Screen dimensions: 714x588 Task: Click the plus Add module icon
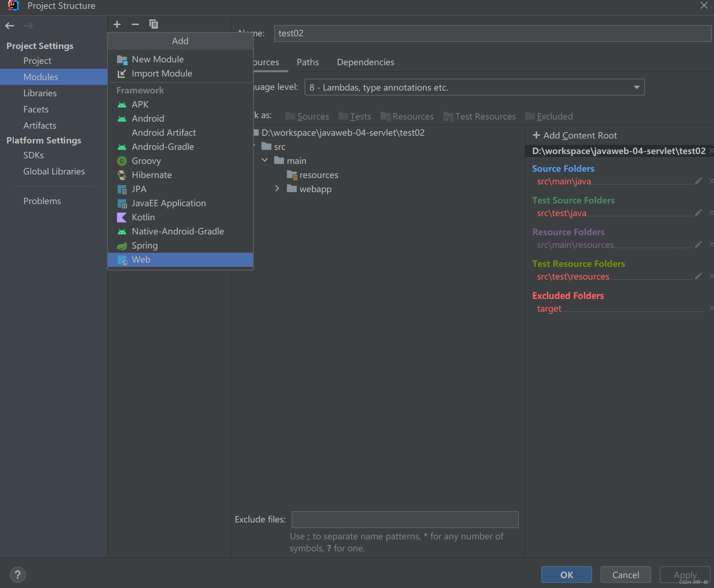point(117,24)
